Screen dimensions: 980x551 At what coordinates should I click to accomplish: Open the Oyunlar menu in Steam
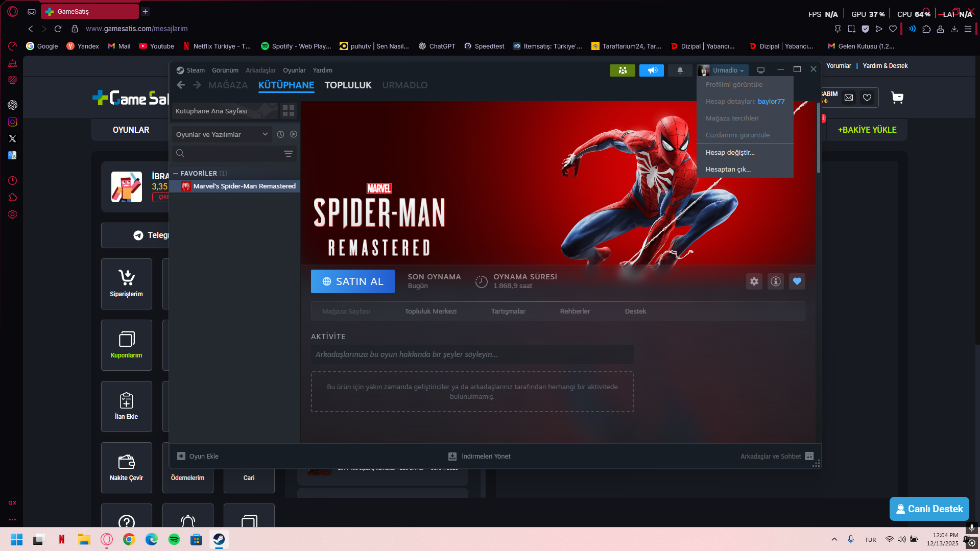(294, 70)
